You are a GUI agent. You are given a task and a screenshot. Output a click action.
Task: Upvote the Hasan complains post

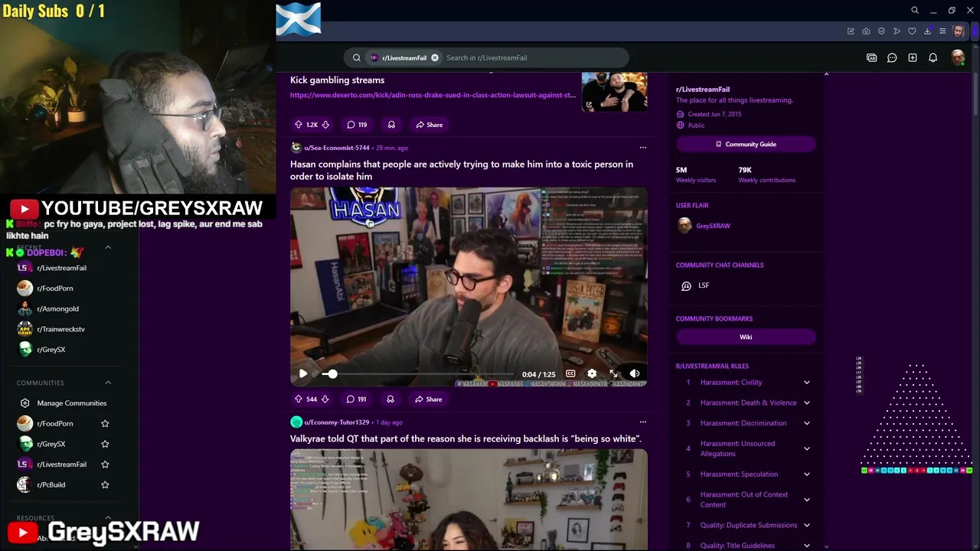point(299,399)
